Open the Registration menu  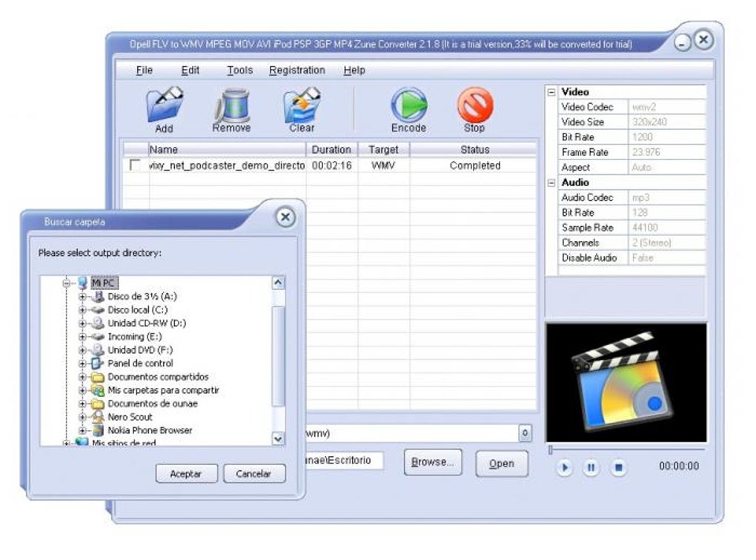click(297, 70)
